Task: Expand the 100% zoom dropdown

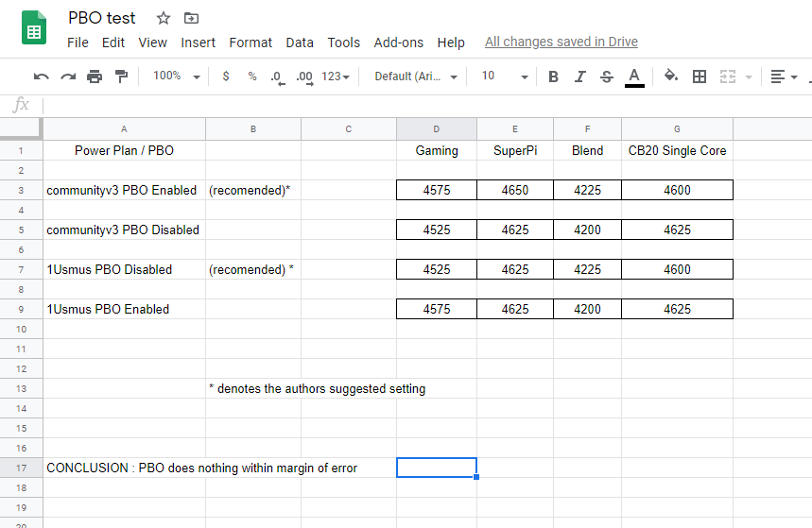Action: coord(177,77)
